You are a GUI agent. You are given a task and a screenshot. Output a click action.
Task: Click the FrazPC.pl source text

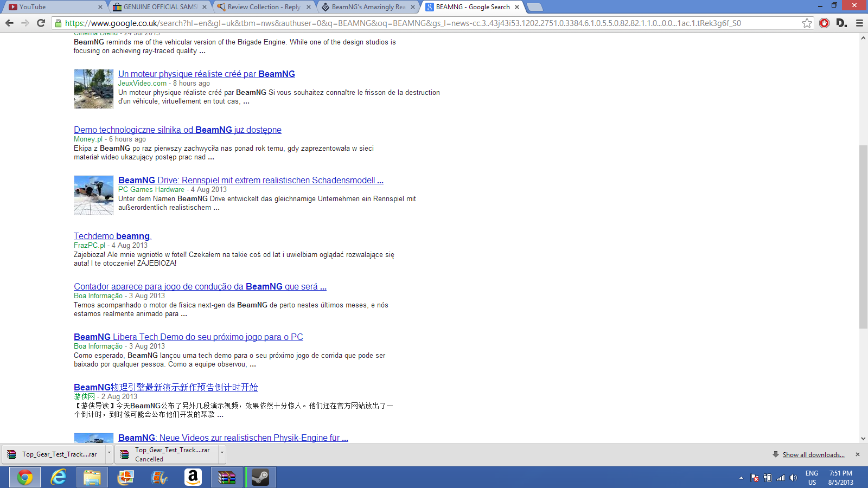click(x=90, y=245)
